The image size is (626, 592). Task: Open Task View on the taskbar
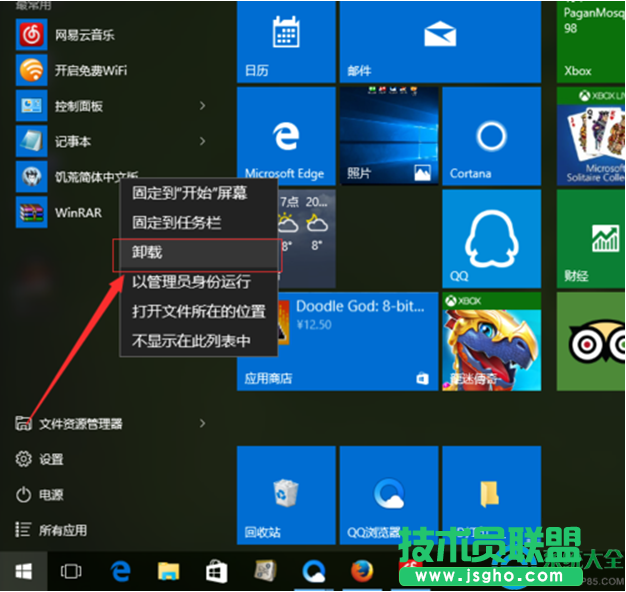point(71,571)
